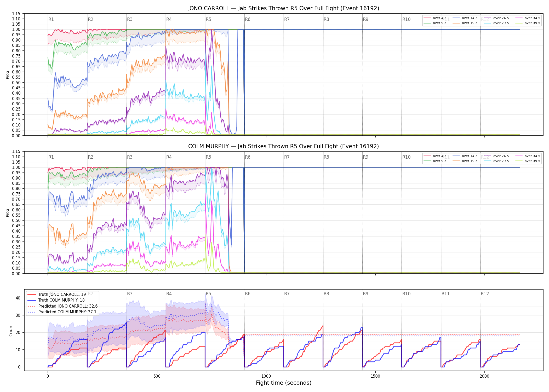This screenshot has height=392, width=549.
Task: Click the 'over 24.5' legend entry in top chart
Action: 496,18
